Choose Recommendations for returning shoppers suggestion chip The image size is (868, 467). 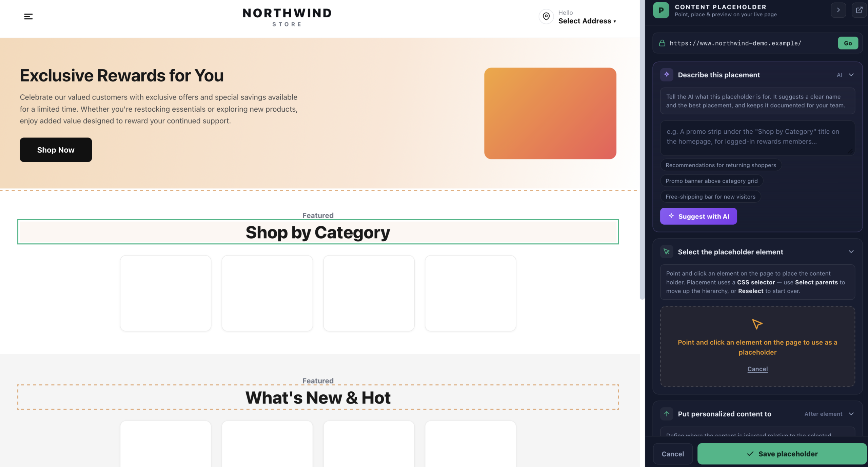coord(721,165)
